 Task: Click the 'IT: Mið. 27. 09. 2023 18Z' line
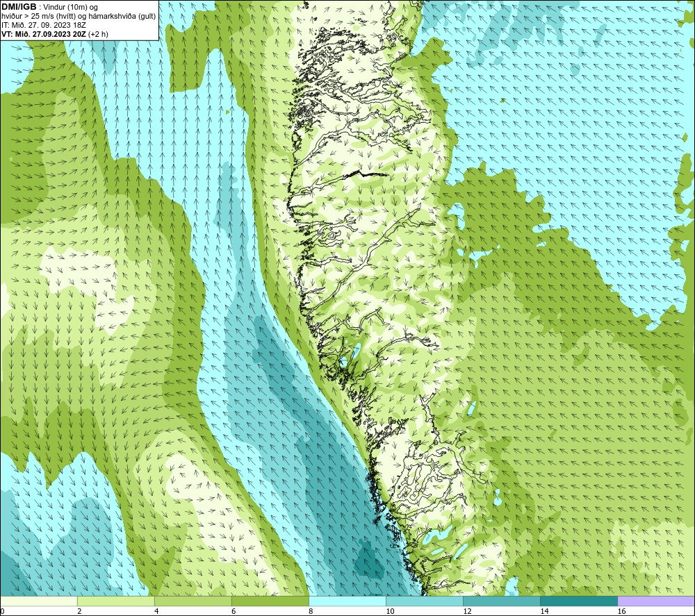[x=43, y=25]
